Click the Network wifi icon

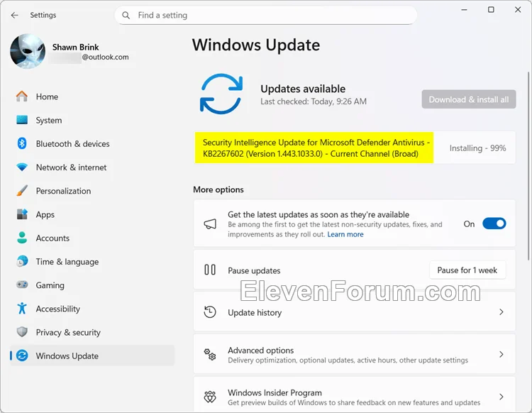pos(22,167)
